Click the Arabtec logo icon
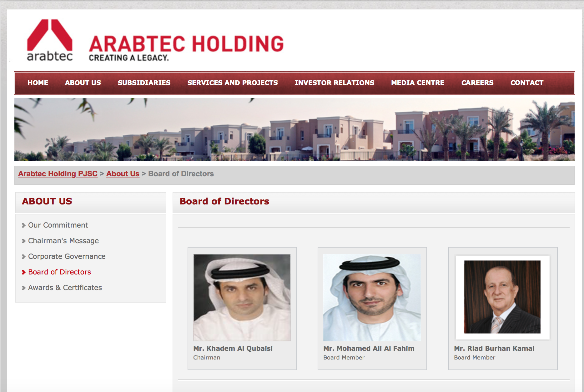The width and height of the screenshot is (584, 392). pyautogui.click(x=50, y=40)
